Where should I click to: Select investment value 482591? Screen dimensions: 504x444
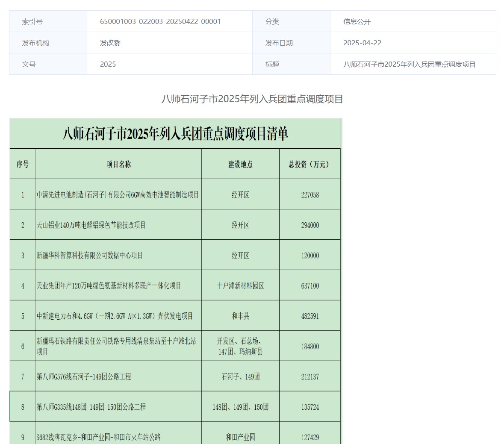310,316
